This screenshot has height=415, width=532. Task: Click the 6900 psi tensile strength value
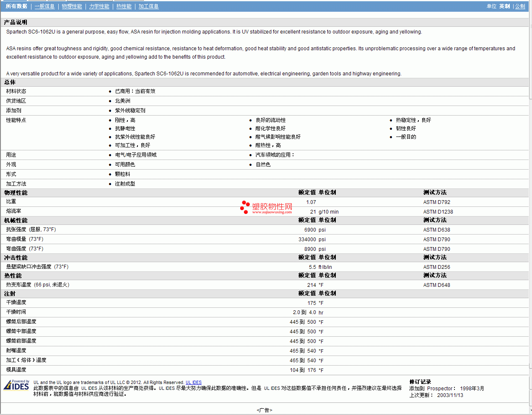click(315, 229)
